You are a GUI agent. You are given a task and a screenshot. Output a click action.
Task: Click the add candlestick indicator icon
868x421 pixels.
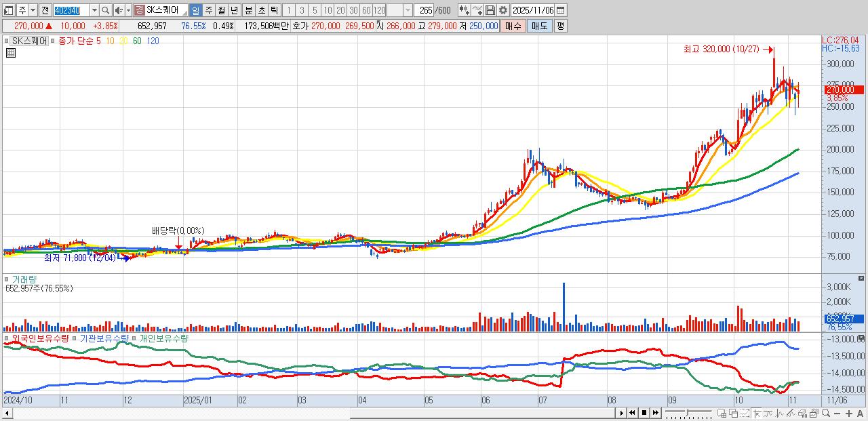(464, 10)
